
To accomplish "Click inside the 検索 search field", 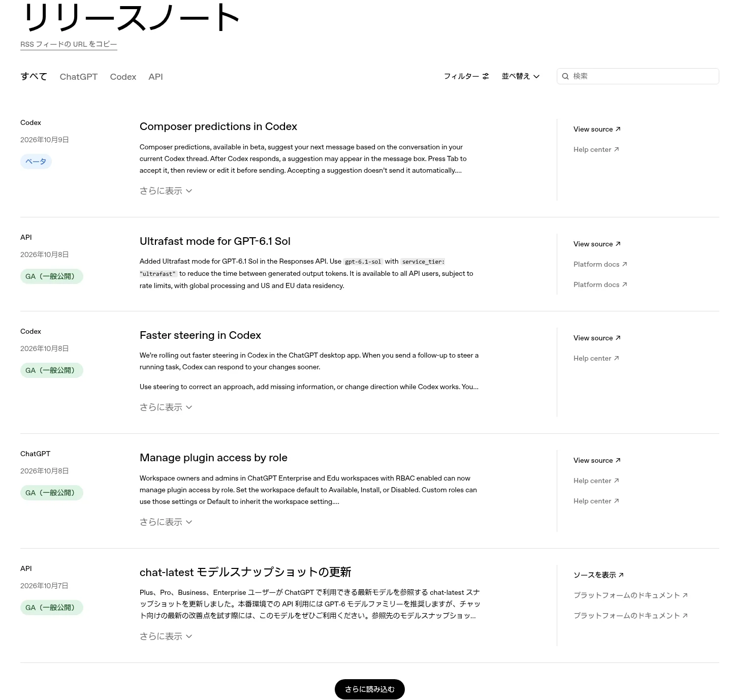I will (638, 76).
